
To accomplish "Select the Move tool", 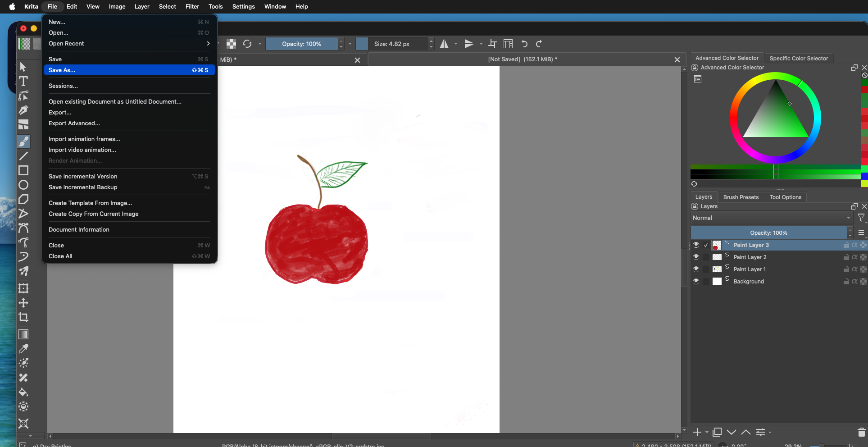I will coord(23,303).
